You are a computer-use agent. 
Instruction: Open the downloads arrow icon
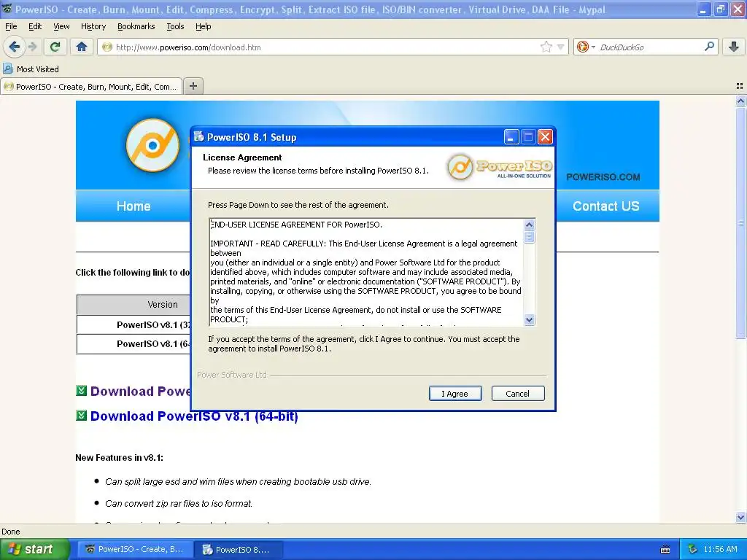pos(734,47)
